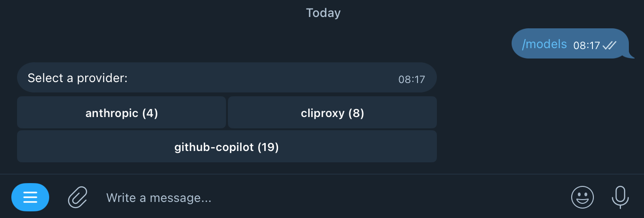
Task: Open the emoji picker smiley icon
Action: (582, 197)
